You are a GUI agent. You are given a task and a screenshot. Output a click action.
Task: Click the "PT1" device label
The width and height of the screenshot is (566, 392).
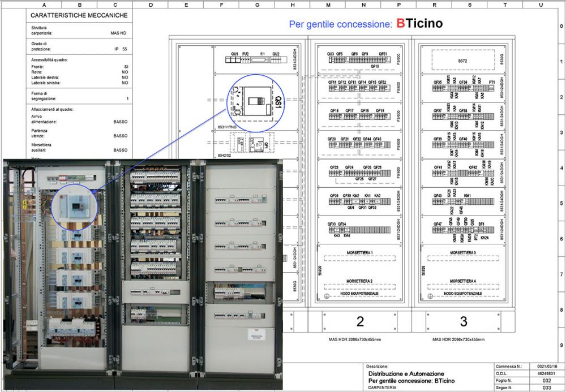pos(492,82)
